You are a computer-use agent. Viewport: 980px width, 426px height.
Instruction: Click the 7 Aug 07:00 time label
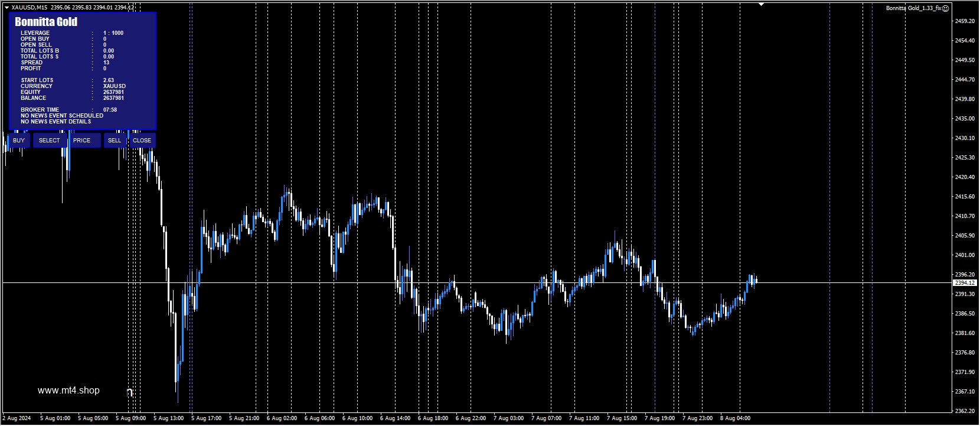click(547, 418)
